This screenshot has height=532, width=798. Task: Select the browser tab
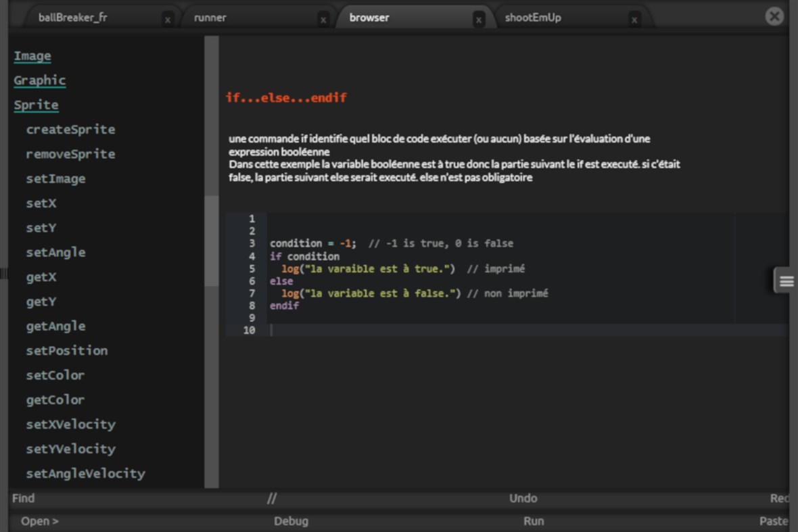click(369, 18)
